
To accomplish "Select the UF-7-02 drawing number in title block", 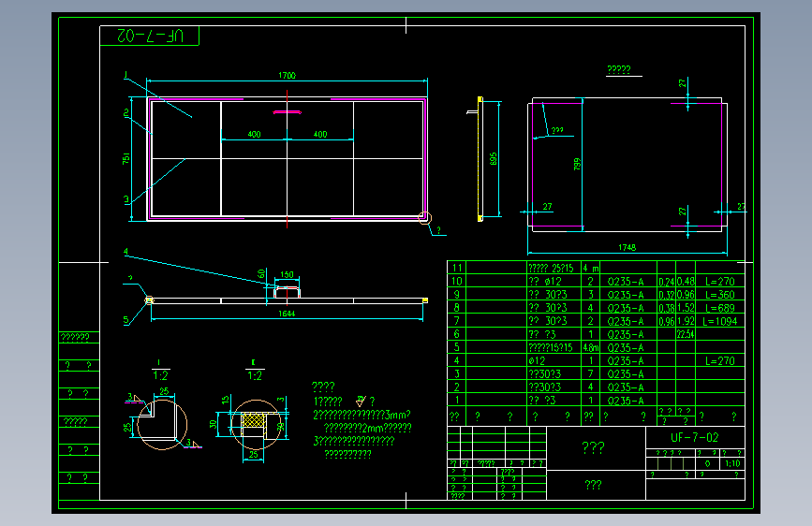I will coord(694,437).
